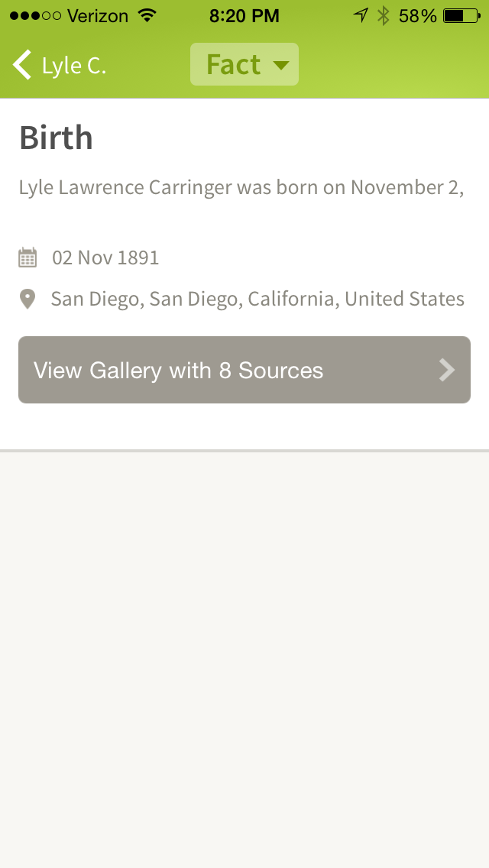Image resolution: width=489 pixels, height=868 pixels.
Task: Tap the location services arrow in the status bar
Action: pyautogui.click(x=360, y=14)
